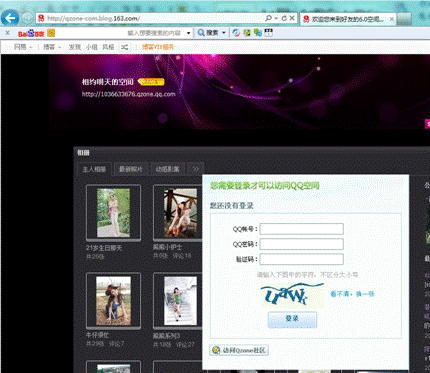430x373 pixels.
Task: Click the 访问Qzone社区 button
Action: coord(239,350)
